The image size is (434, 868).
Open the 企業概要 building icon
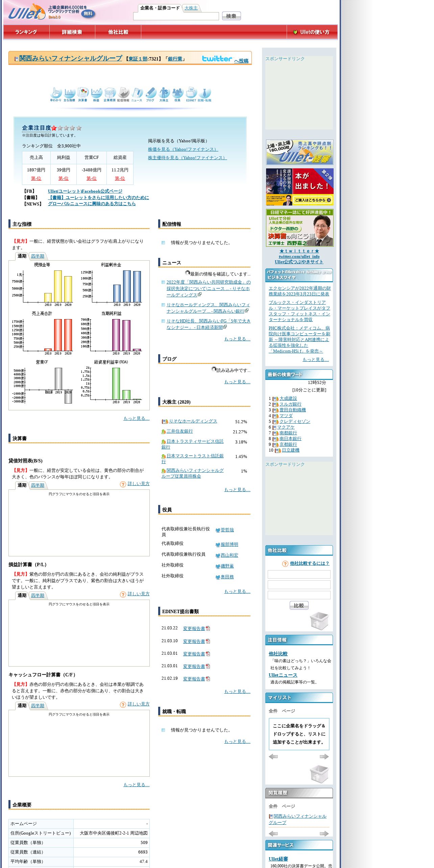[x=110, y=94]
